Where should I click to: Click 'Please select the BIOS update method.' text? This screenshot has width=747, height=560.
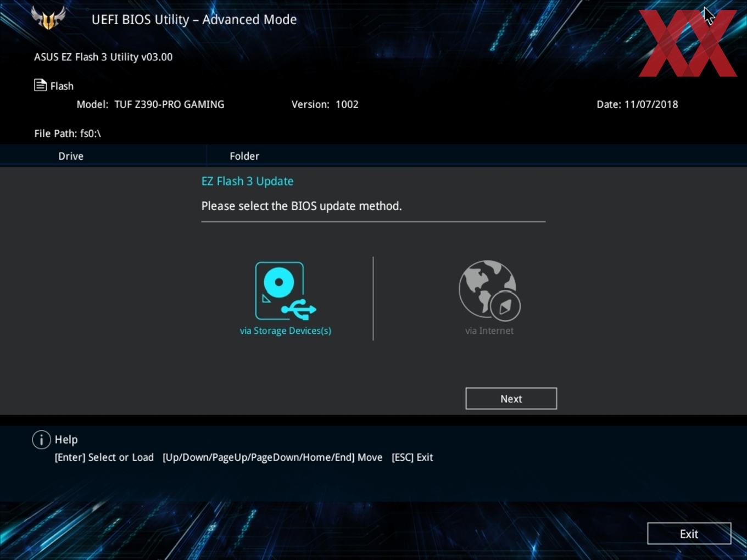302,206
